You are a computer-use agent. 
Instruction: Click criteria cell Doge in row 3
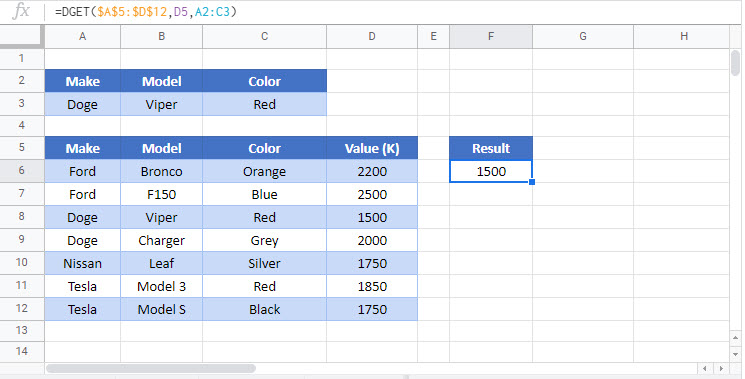83,104
